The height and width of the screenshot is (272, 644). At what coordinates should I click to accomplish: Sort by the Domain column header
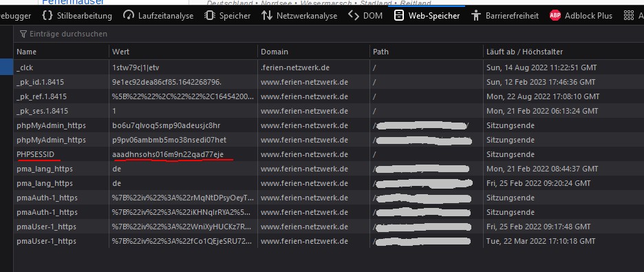point(314,52)
